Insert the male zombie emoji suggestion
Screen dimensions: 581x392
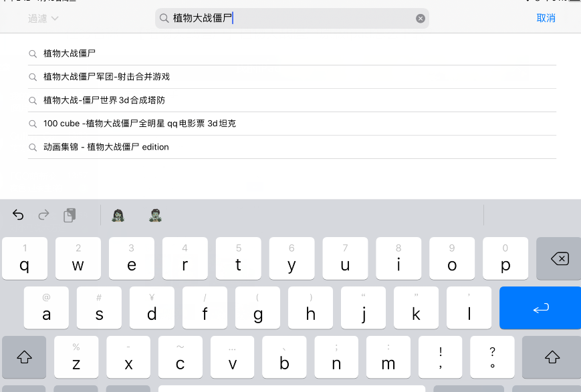[x=155, y=215]
